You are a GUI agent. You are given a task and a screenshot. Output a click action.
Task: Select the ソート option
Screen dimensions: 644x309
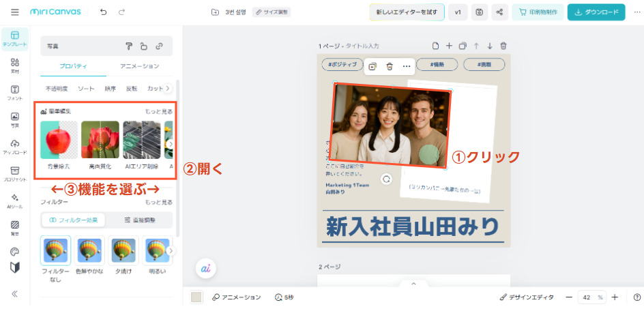pyautogui.click(x=86, y=89)
